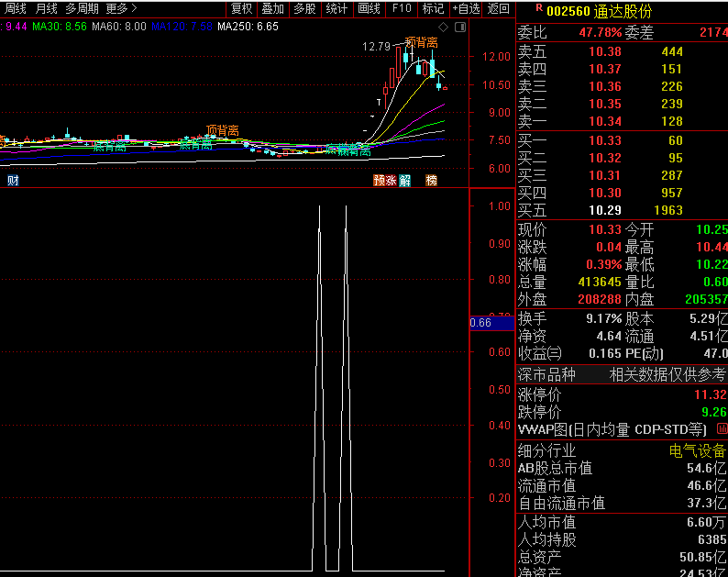The height and width of the screenshot is (577, 728).
Task: Click the 电气设备 industry link
Action: [x=698, y=450]
